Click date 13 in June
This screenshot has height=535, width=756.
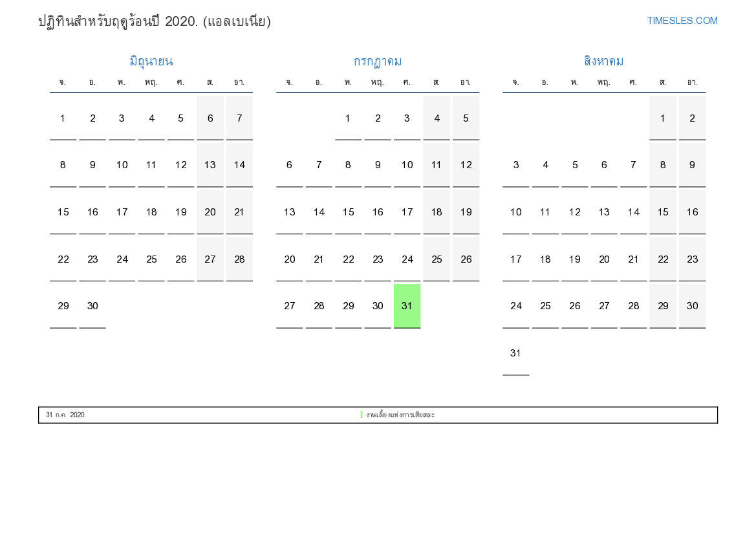210,165
